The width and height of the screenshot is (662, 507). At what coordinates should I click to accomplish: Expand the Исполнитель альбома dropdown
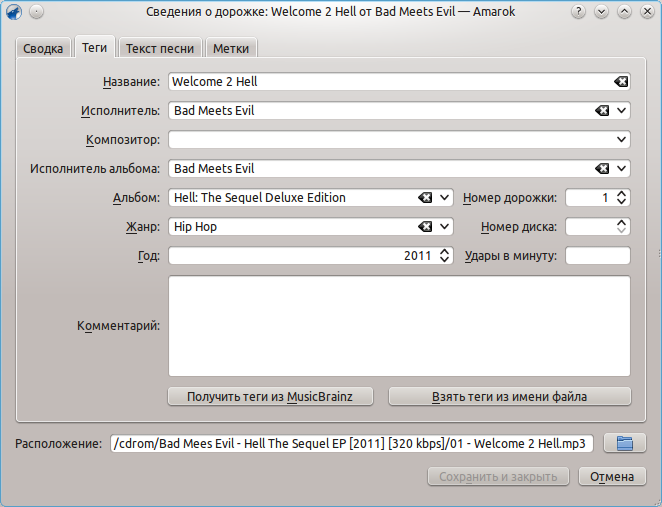click(x=621, y=168)
